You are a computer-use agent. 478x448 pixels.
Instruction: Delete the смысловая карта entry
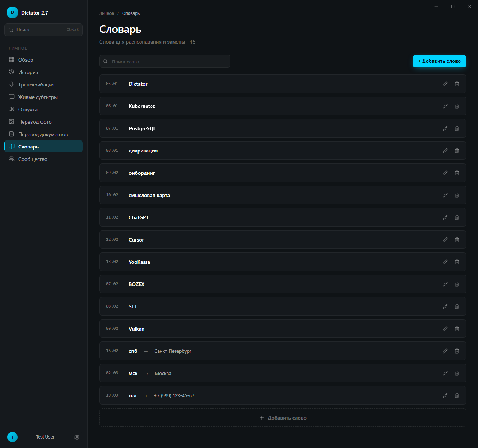coord(457,195)
